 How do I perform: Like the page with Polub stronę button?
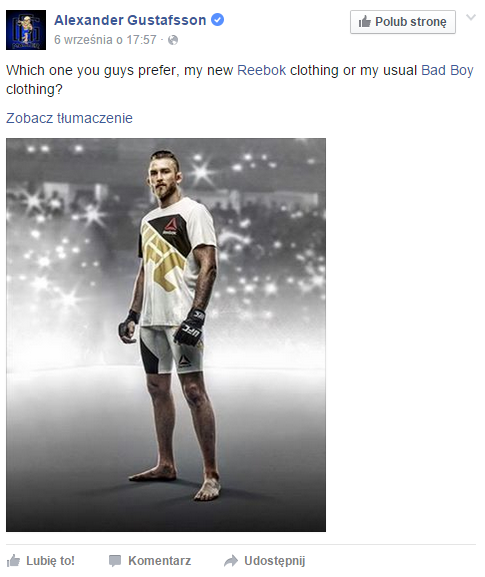[403, 22]
